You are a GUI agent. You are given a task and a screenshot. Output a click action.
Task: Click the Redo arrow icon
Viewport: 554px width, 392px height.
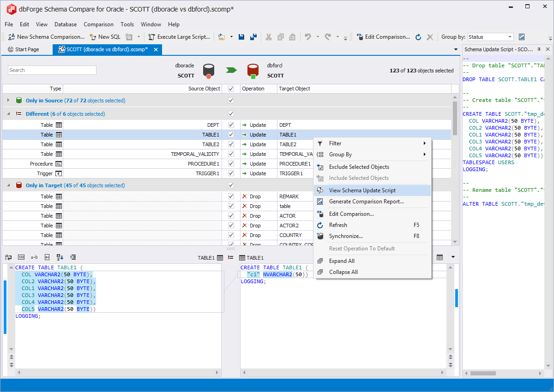(x=328, y=37)
